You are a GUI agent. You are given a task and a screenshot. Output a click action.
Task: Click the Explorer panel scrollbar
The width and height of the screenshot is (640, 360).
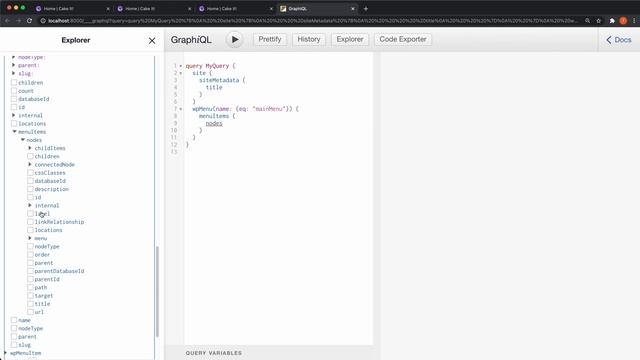click(157, 291)
